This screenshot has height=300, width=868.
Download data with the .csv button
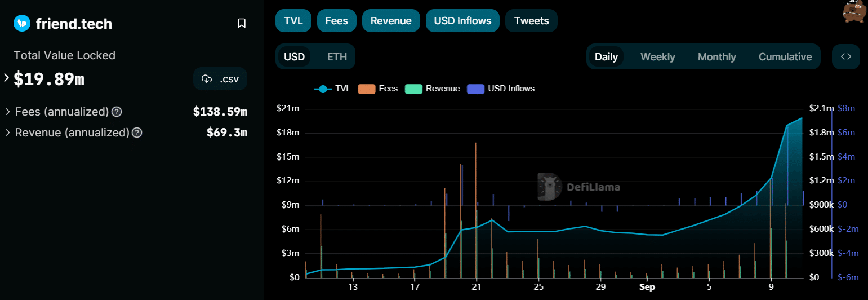coord(220,79)
